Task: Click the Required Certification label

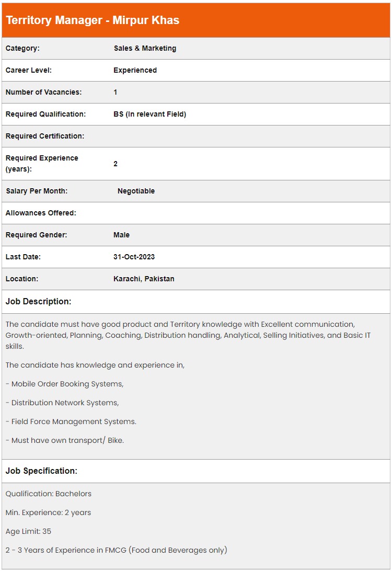Action: [44, 136]
